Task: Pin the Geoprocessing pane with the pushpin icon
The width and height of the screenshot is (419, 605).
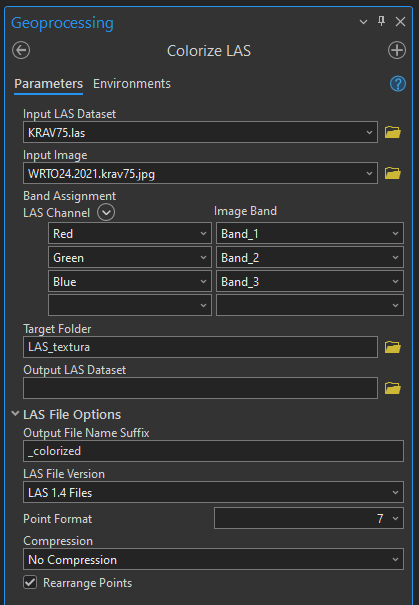Action: tap(381, 21)
